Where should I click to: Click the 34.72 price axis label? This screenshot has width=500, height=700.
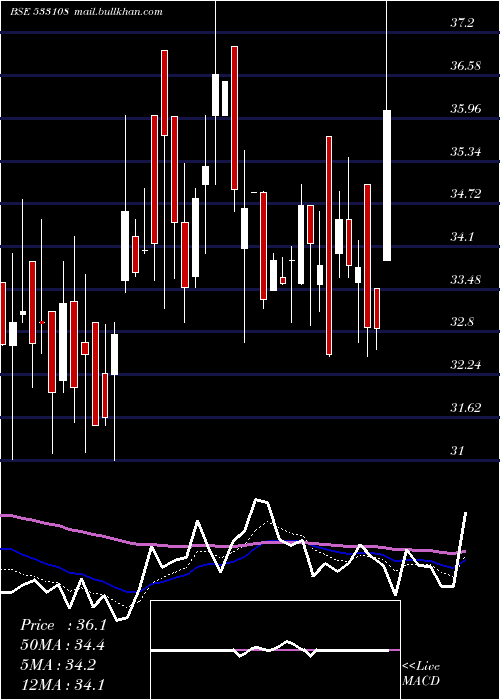coord(465,194)
